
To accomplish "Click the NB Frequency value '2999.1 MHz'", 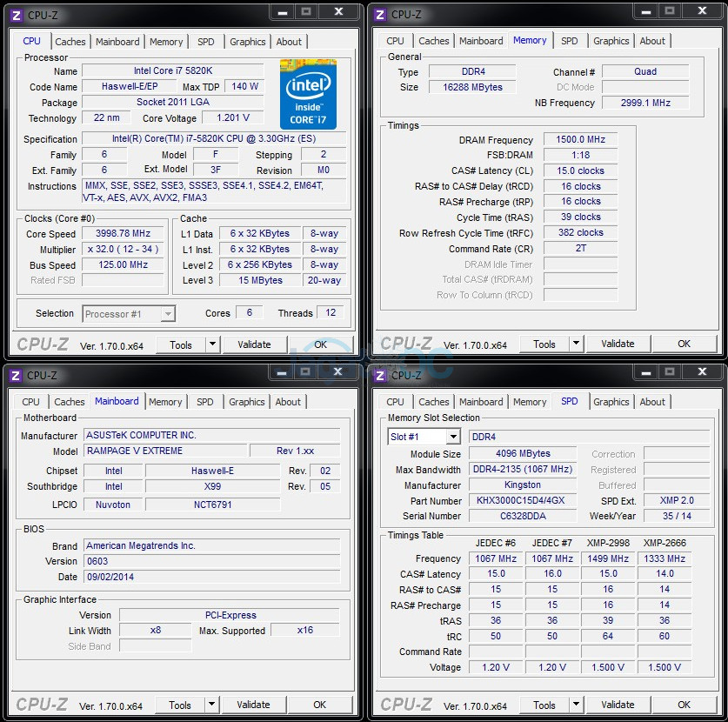I will [645, 103].
